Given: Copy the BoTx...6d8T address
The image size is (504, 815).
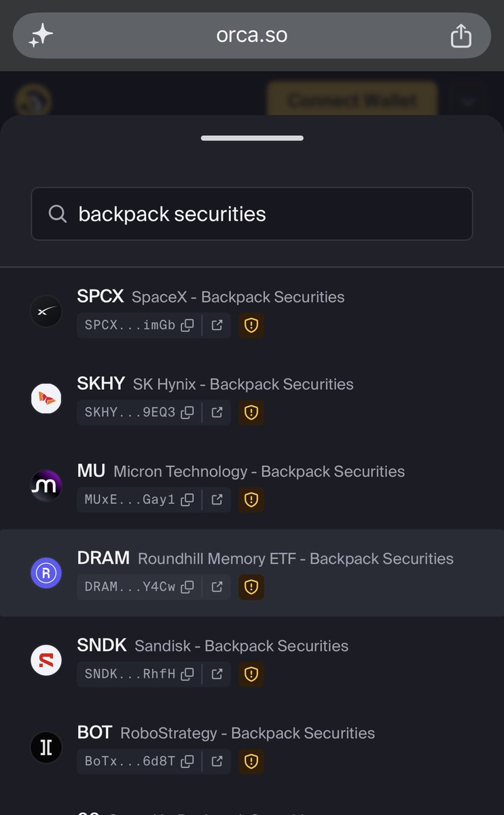Looking at the screenshot, I should point(187,761).
